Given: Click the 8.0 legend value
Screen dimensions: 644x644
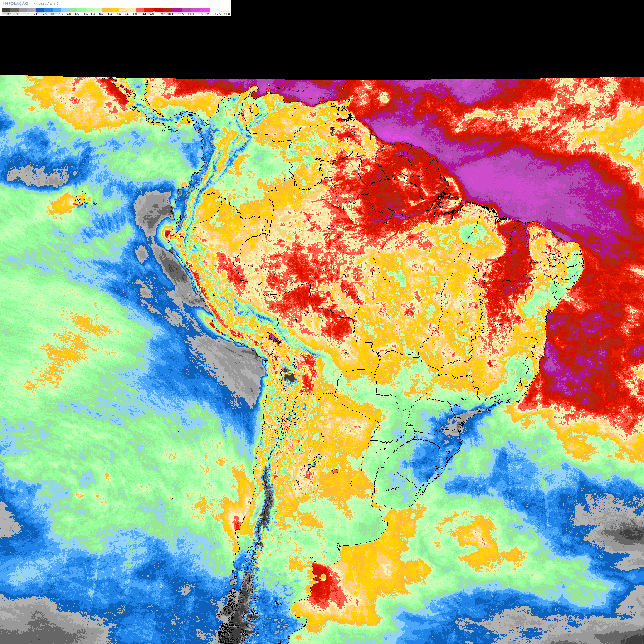Looking at the screenshot, I should 135,14.
